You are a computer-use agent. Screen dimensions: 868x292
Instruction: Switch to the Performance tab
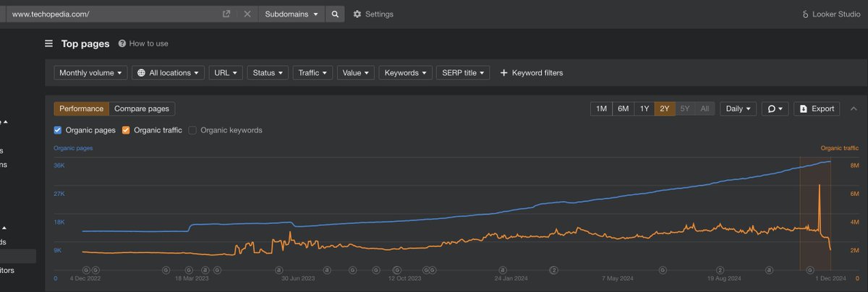(81, 108)
